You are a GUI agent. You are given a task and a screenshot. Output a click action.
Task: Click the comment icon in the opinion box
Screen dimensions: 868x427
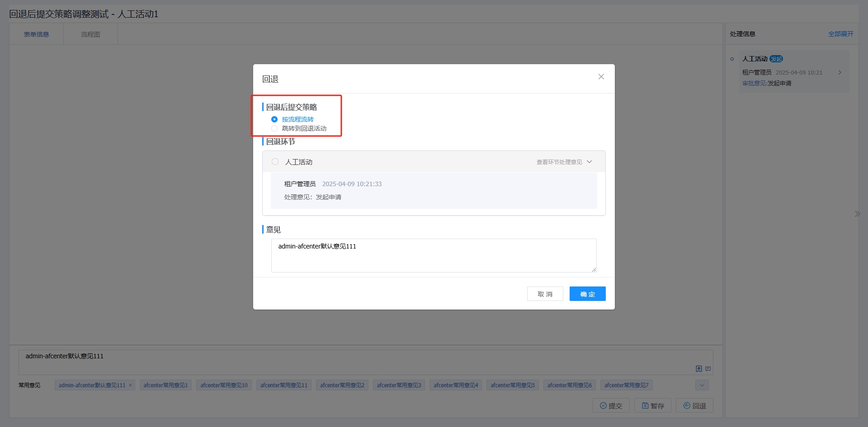pos(708,369)
